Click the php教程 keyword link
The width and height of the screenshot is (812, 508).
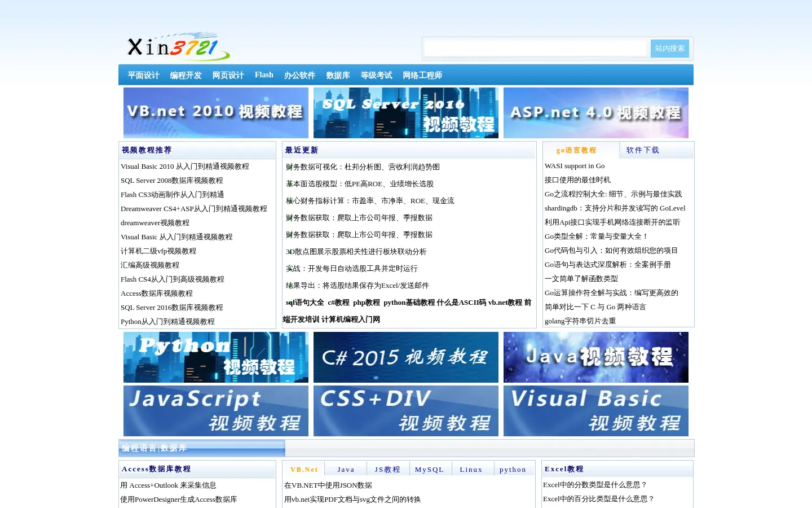coord(367,303)
